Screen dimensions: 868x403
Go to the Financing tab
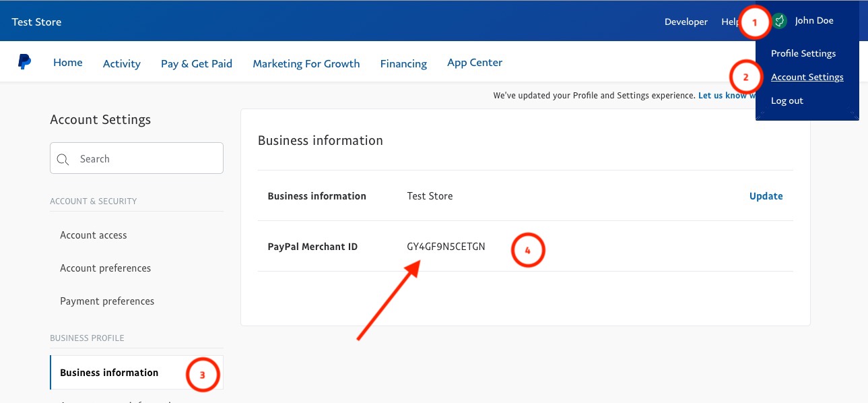click(x=403, y=63)
